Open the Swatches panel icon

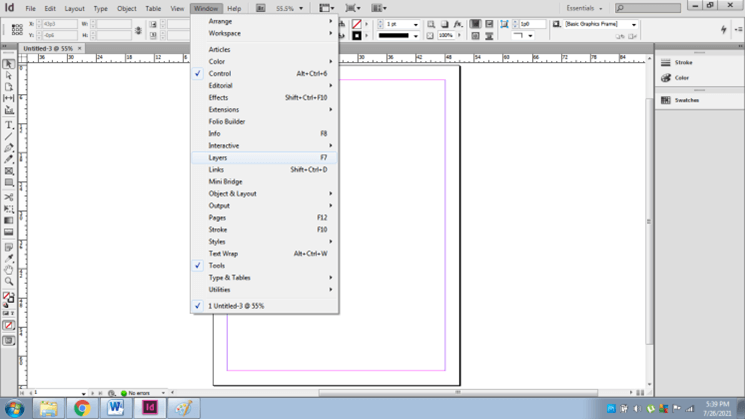click(666, 100)
